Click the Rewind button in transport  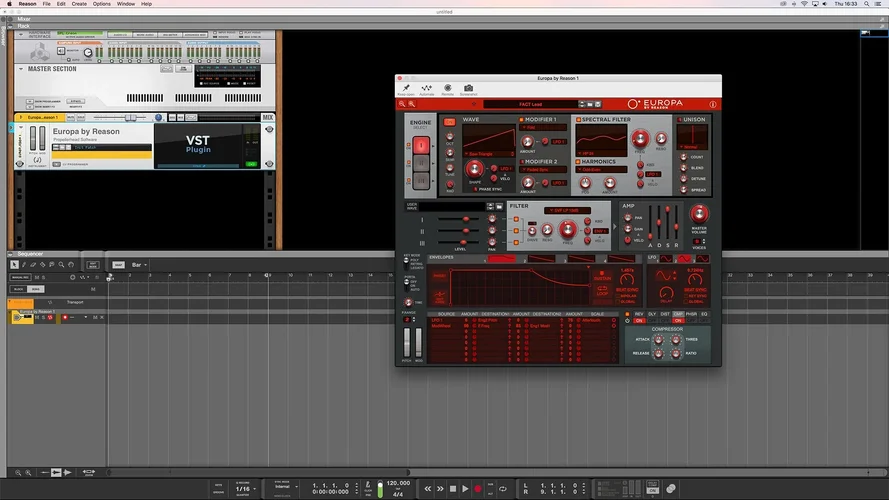click(427, 489)
